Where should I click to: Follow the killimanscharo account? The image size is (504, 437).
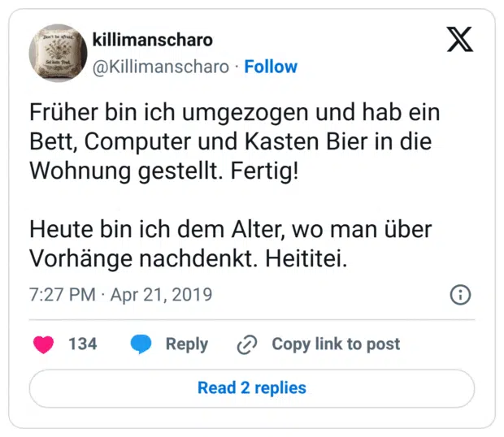click(271, 67)
